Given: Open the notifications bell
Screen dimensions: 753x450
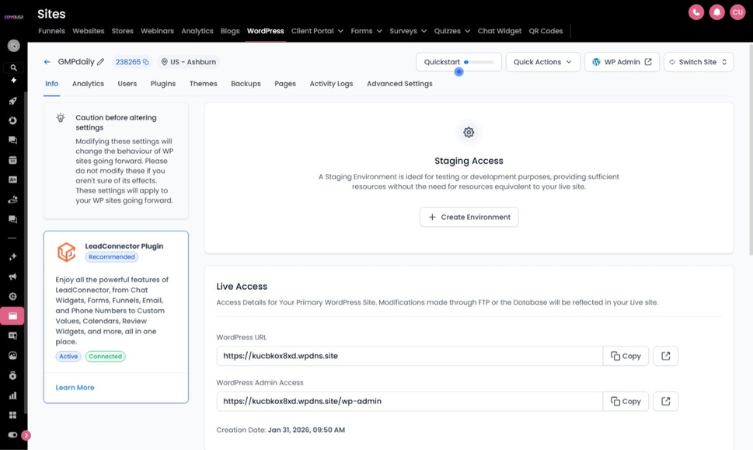Looking at the screenshot, I should pos(716,12).
